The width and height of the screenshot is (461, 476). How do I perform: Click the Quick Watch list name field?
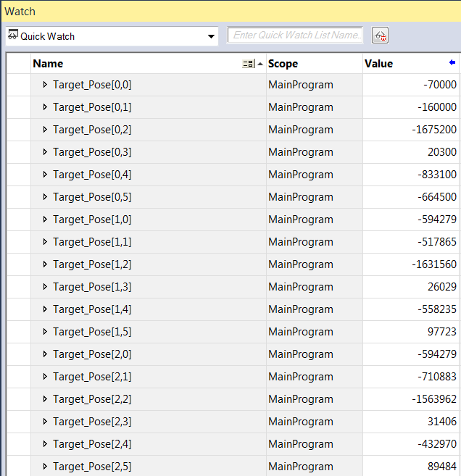point(295,36)
